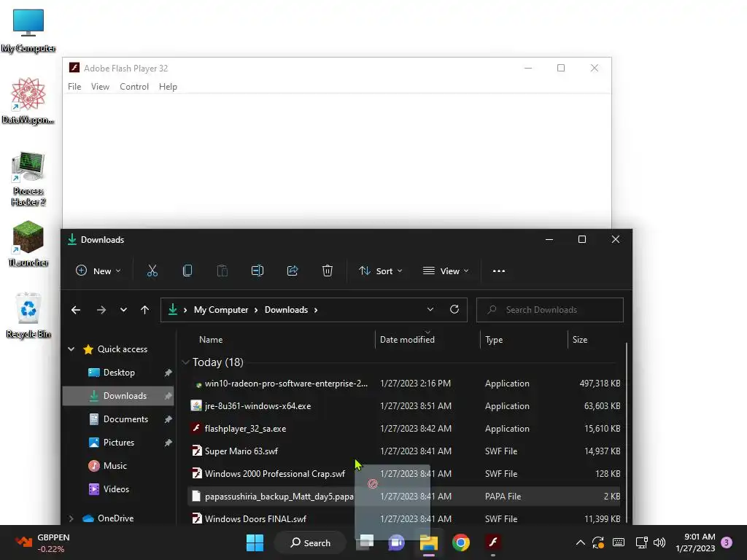Open the Chat app on taskbar
Screen dimensions: 747x560
point(396,542)
